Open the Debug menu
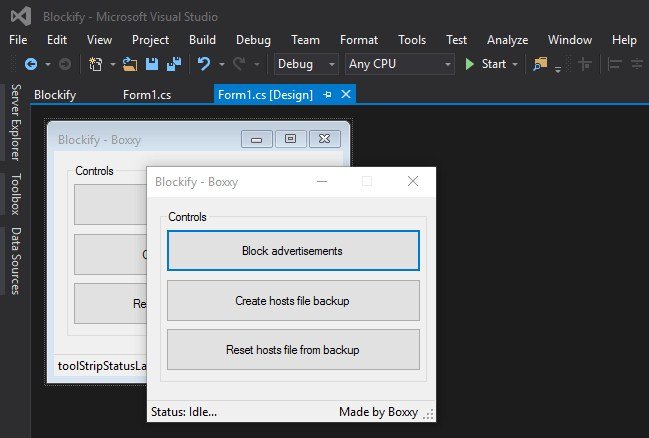Image resolution: width=649 pixels, height=438 pixels. tap(253, 40)
